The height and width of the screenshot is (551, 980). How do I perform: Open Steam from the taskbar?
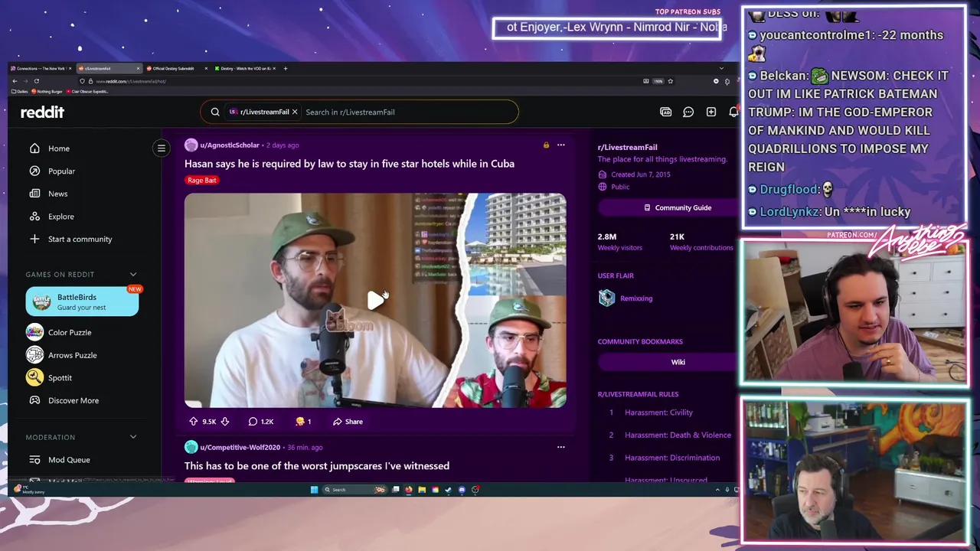tap(449, 490)
